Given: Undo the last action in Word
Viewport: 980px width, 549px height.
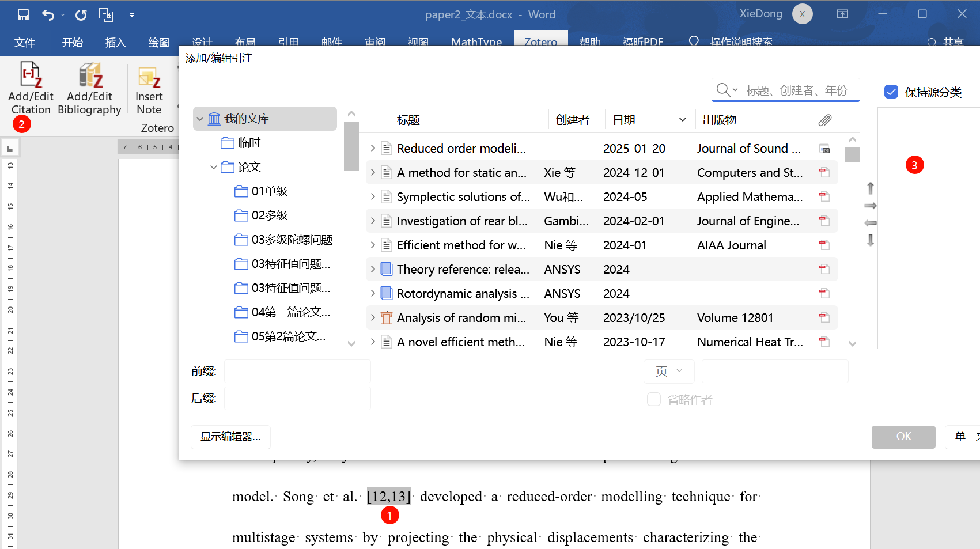Looking at the screenshot, I should (x=48, y=15).
